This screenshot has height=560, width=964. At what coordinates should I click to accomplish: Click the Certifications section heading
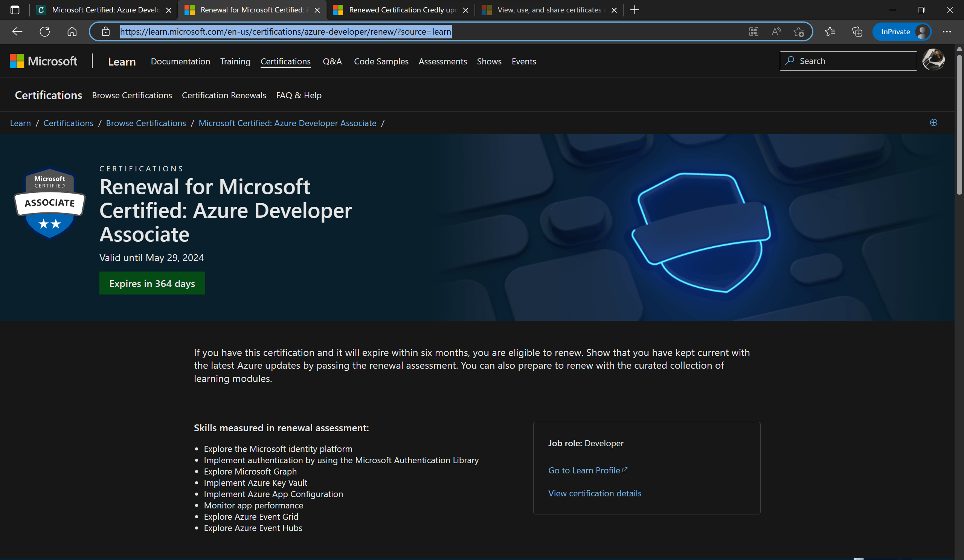[48, 95]
